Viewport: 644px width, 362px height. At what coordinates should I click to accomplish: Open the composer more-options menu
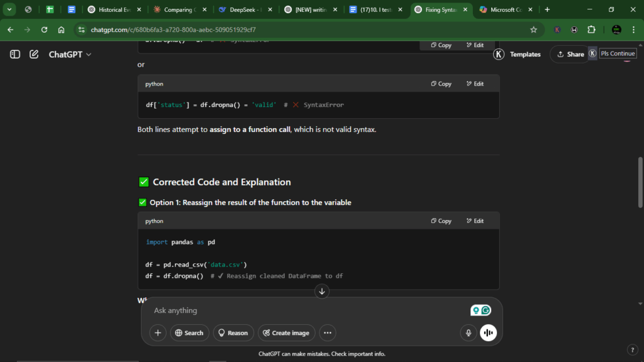[328, 332]
